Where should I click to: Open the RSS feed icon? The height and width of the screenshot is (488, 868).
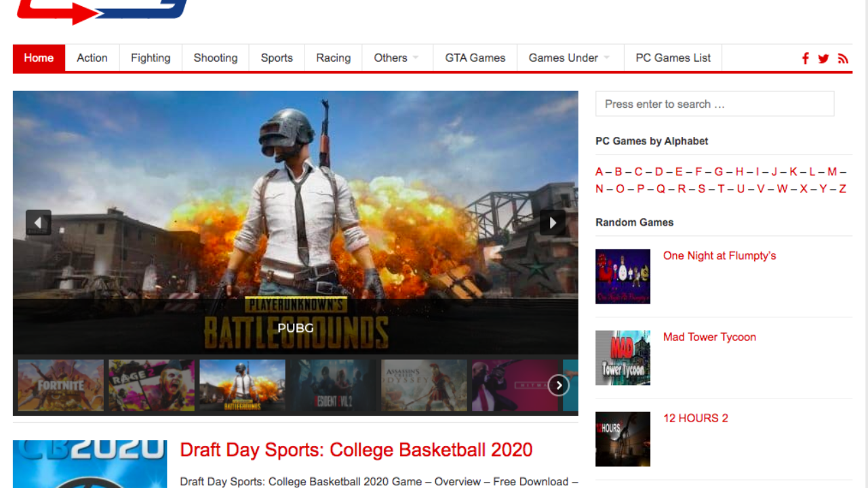point(843,58)
